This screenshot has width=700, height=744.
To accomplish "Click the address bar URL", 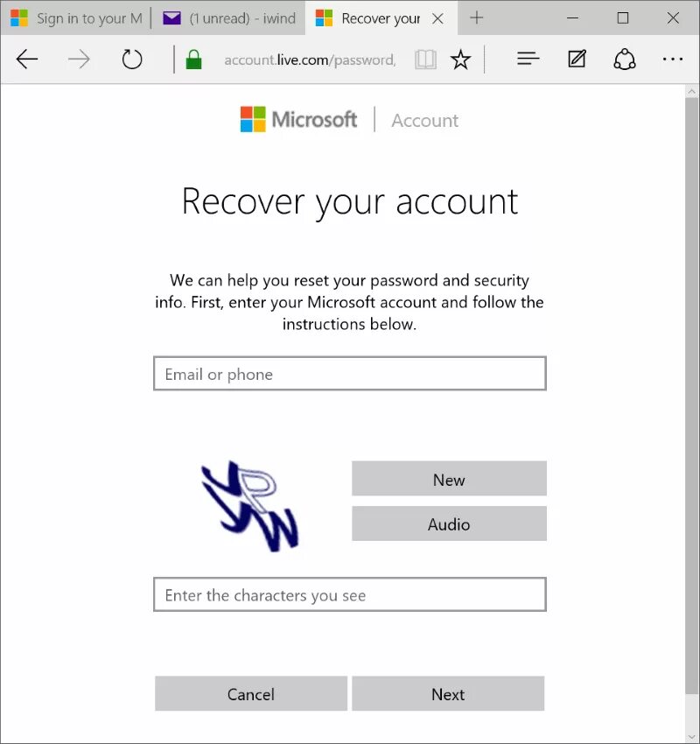I will click(x=310, y=60).
